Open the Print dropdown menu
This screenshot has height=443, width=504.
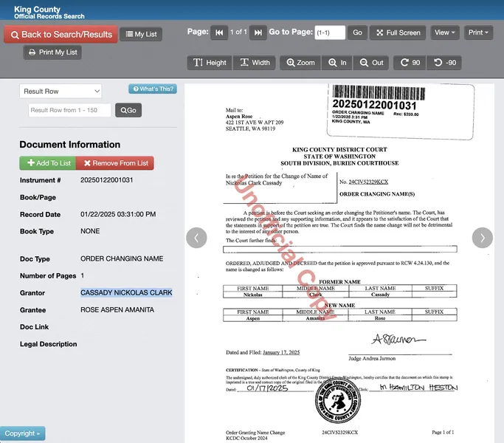click(x=478, y=32)
